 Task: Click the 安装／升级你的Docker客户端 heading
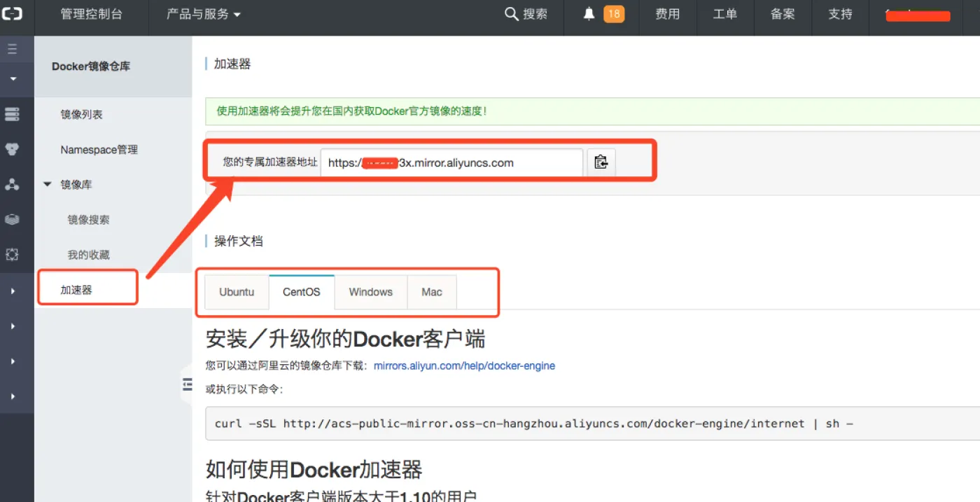[345, 339]
